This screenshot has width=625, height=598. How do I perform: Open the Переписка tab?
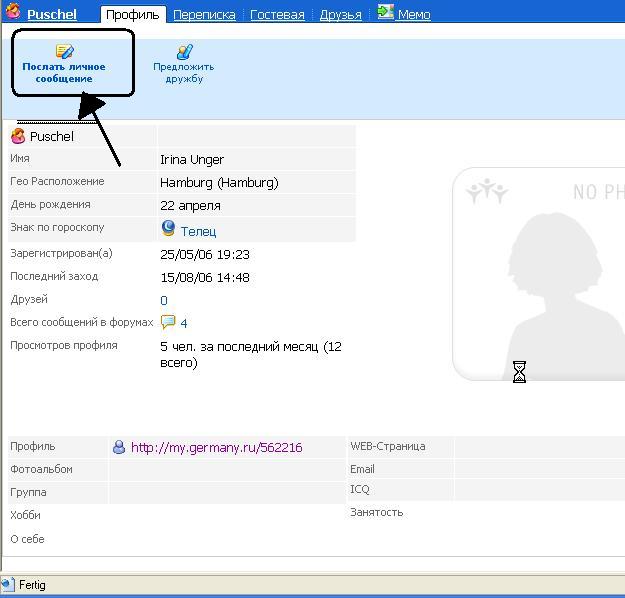[x=204, y=15]
